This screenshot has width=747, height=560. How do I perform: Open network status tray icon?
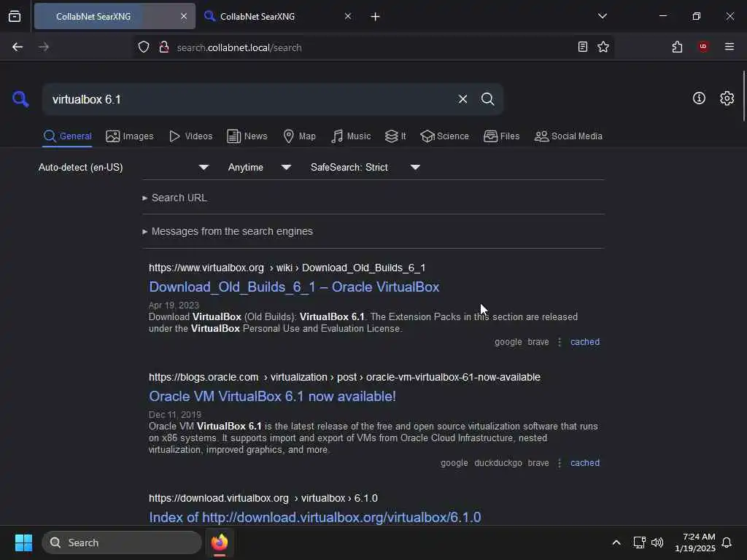click(x=639, y=542)
